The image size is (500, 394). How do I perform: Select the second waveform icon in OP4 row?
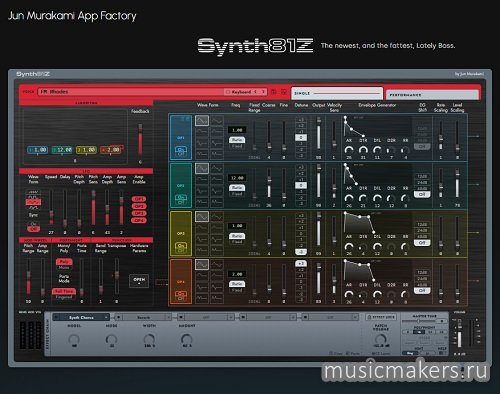(217, 265)
